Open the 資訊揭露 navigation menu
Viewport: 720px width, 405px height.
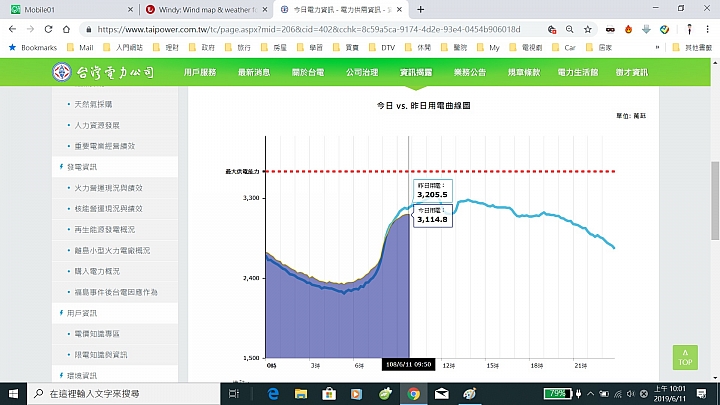[x=416, y=72]
